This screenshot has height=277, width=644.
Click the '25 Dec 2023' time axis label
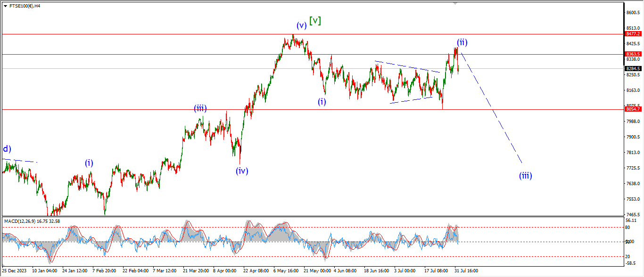[13, 271]
